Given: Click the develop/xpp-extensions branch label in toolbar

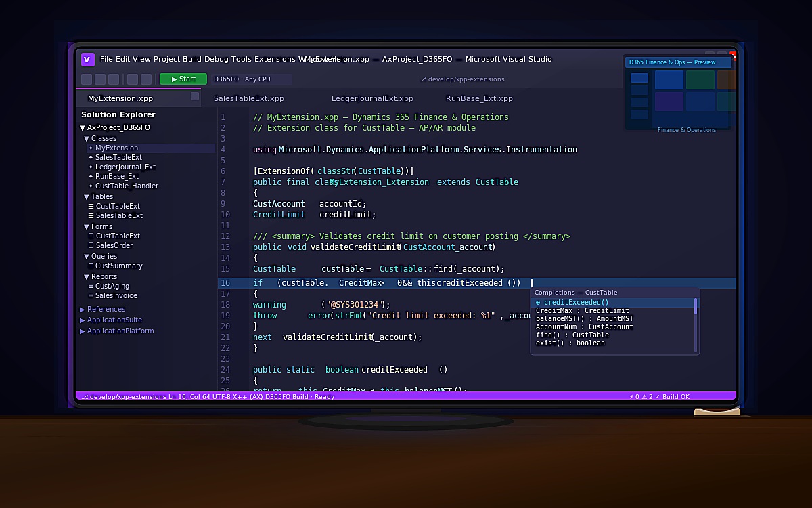Looking at the screenshot, I should pyautogui.click(x=462, y=79).
